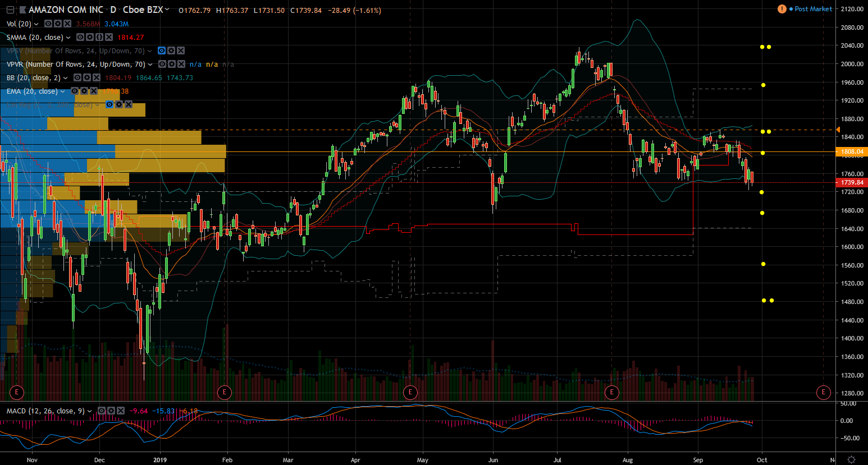Expand the VPSV legend dropdown arrow

click(150, 51)
